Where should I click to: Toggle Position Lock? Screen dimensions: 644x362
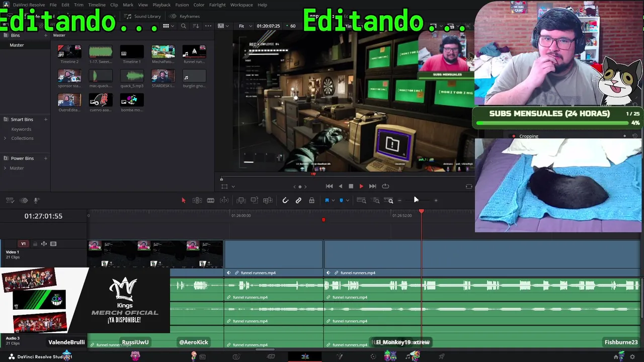[x=312, y=201]
